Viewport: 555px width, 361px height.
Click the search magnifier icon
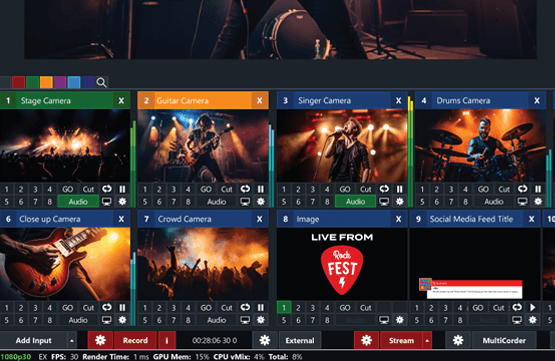coord(101,82)
